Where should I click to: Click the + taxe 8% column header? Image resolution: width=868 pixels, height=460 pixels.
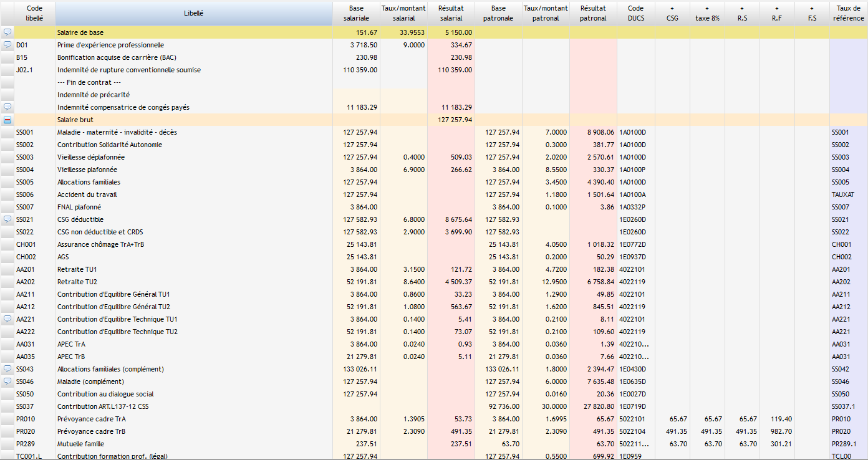(707, 13)
